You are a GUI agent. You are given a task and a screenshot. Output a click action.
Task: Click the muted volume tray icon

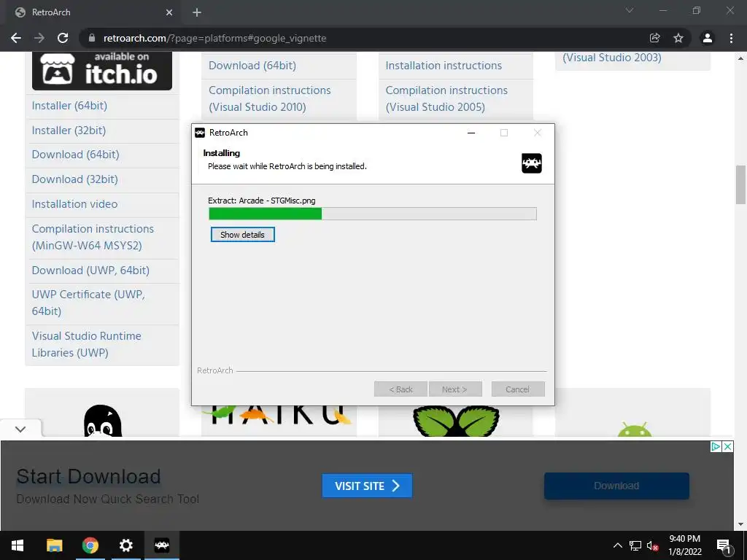click(653, 545)
